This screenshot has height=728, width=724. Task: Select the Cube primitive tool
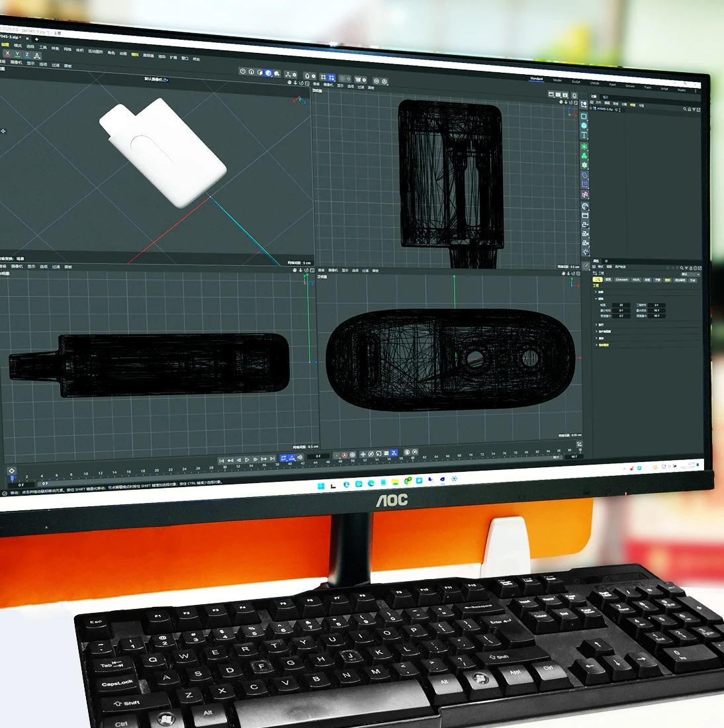pos(584,125)
